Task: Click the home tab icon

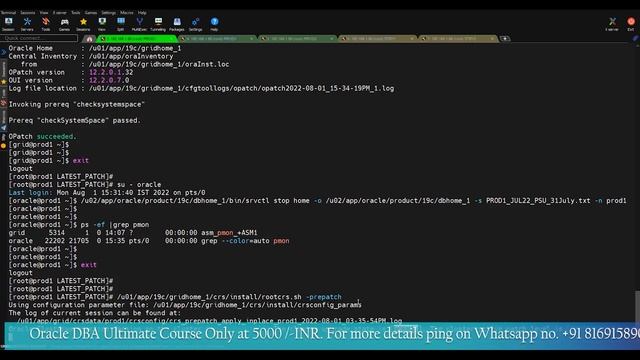Action: click(89, 39)
